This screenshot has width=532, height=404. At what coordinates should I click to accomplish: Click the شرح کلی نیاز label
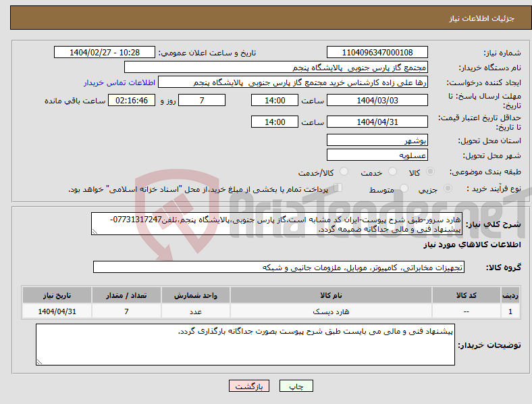click(494, 224)
